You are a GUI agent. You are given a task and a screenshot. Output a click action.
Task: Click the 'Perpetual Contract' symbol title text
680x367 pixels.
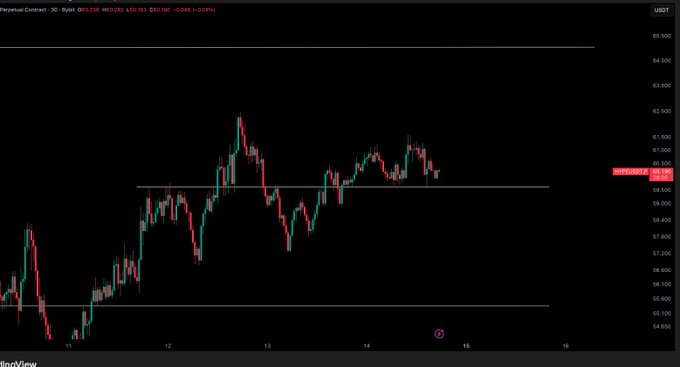(x=24, y=10)
